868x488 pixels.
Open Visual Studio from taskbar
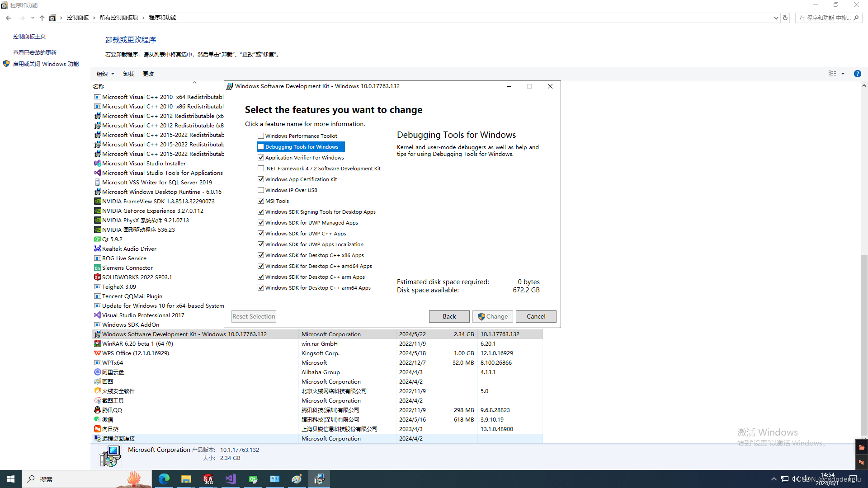[231, 479]
